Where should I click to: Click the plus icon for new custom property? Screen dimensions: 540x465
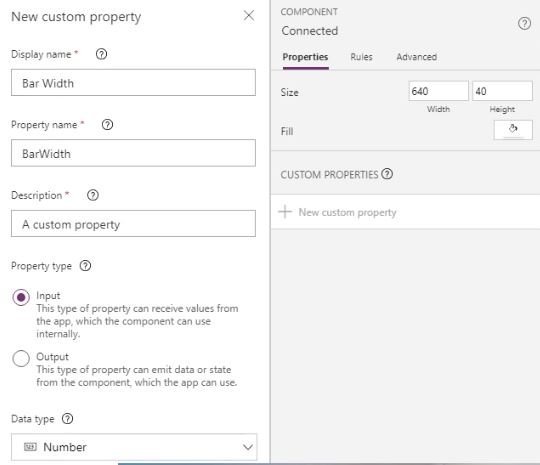pyautogui.click(x=285, y=211)
